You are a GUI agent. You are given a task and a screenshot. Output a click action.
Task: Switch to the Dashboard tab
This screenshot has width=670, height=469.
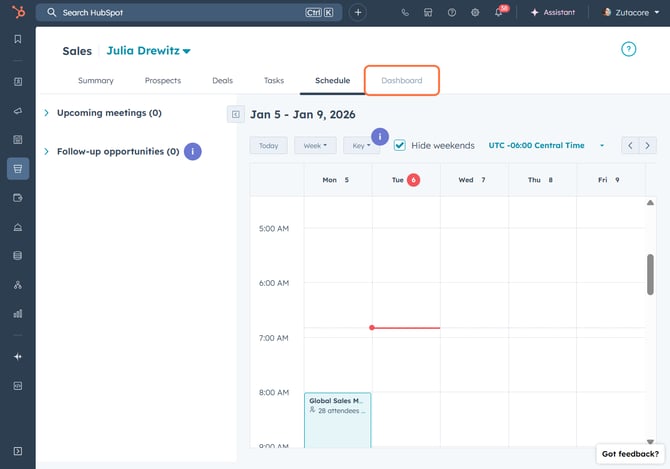pyautogui.click(x=401, y=80)
